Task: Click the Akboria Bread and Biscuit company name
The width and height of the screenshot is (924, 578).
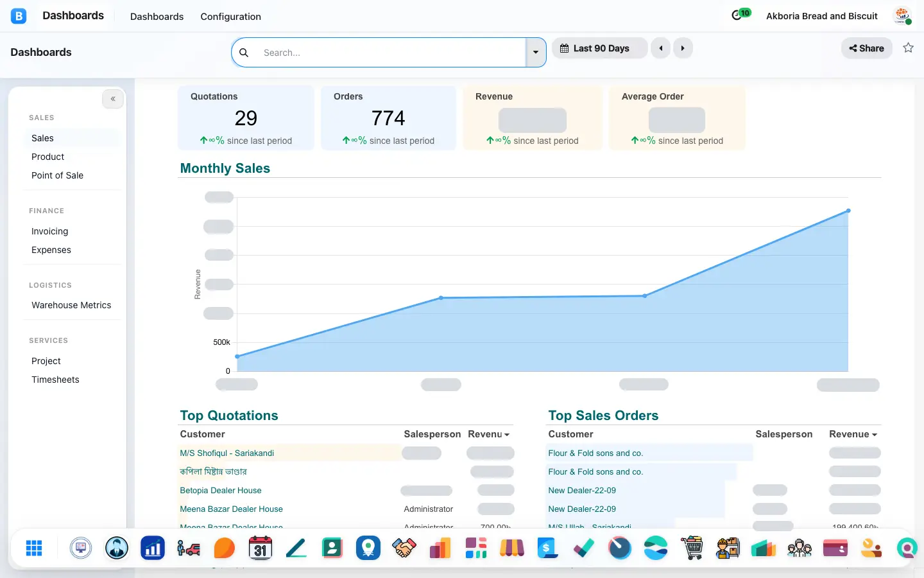Action: coord(822,16)
